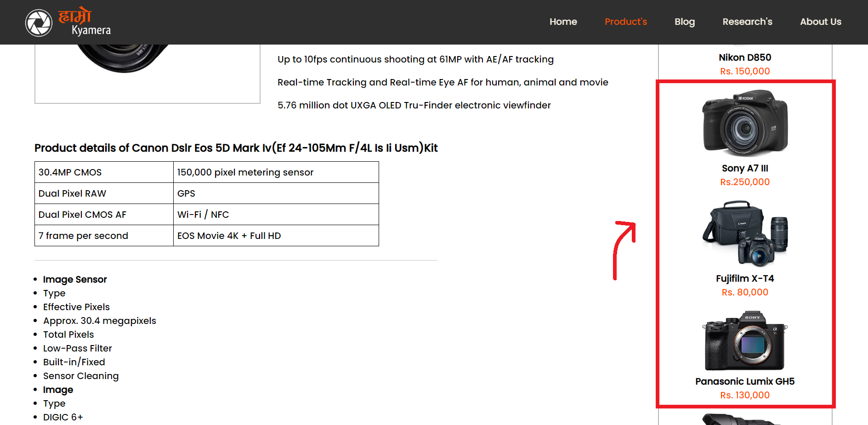Open the Home menu item

tap(563, 22)
